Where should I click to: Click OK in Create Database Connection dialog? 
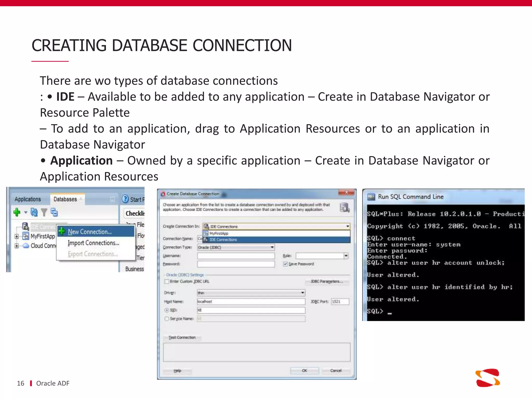coord(305,371)
